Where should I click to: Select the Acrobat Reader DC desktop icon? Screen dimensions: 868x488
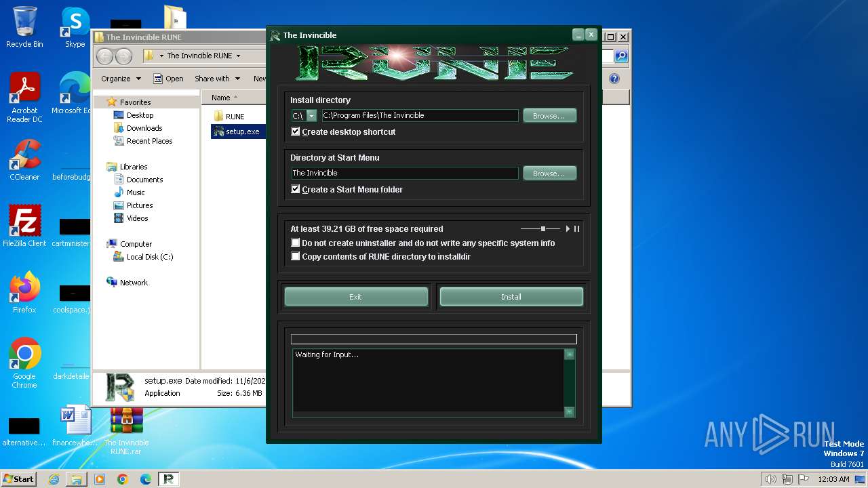(24, 98)
